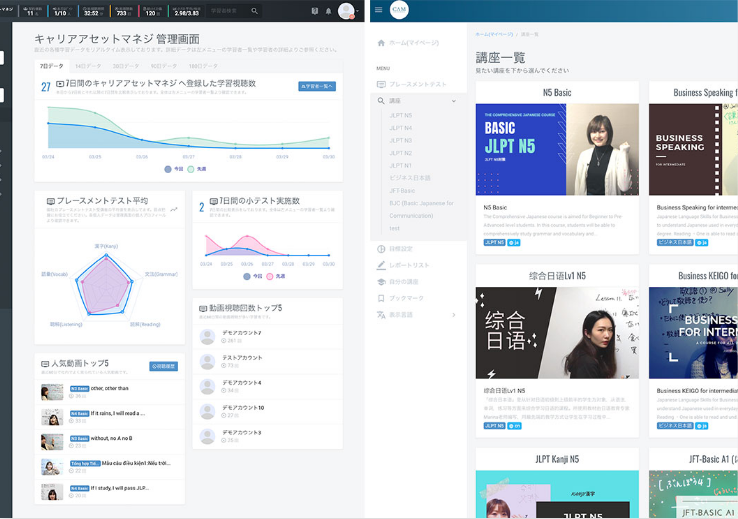Click the ホーム(マイページ) breadcrumb link
Viewport: 738px width, 519px height.
tap(494, 33)
